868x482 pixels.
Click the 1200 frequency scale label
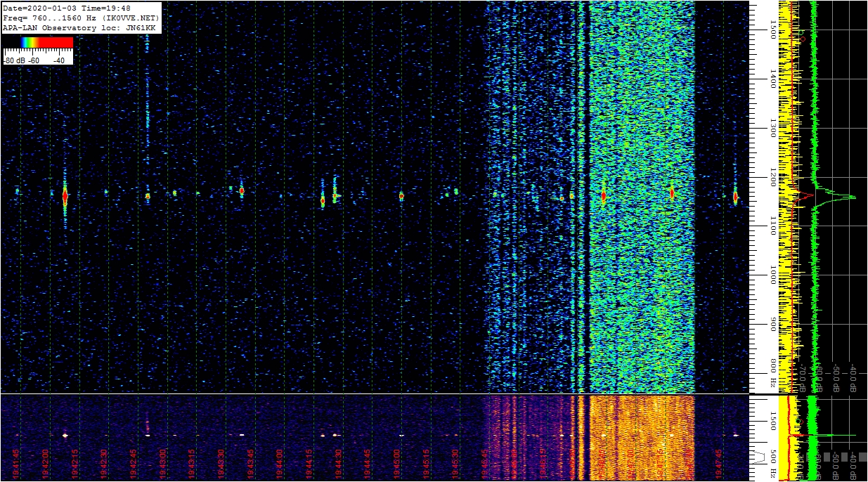(772, 176)
